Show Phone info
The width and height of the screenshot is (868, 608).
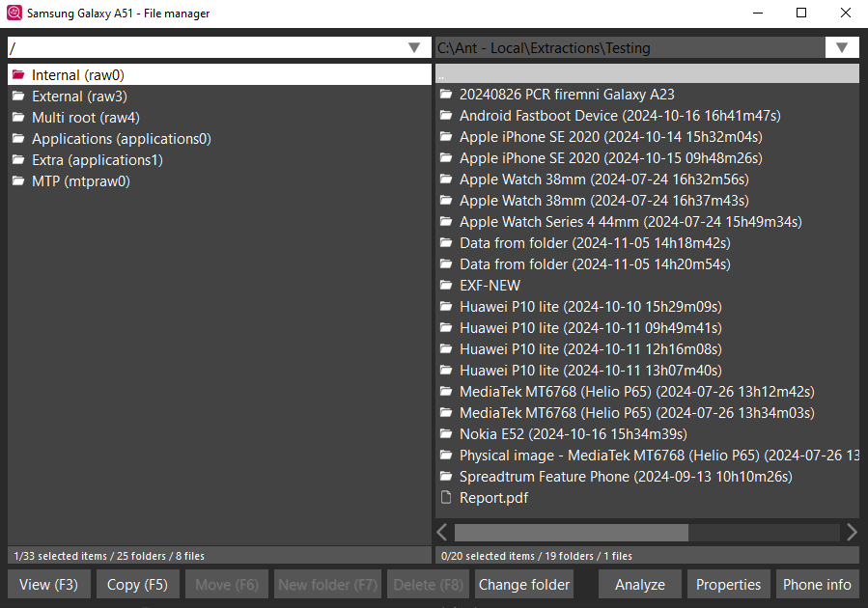817,584
